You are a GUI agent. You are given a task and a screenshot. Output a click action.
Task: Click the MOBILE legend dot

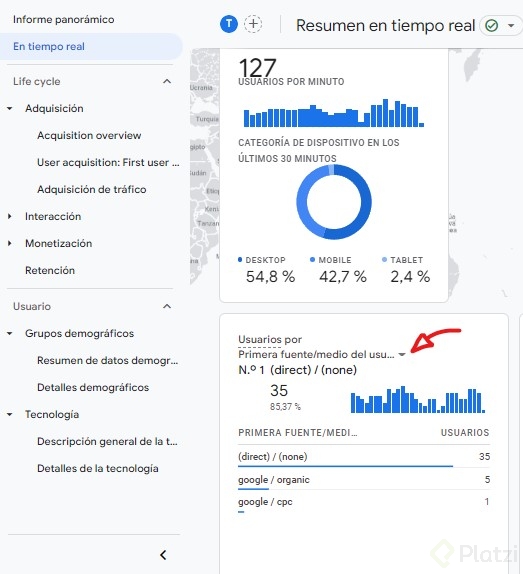pos(312,260)
